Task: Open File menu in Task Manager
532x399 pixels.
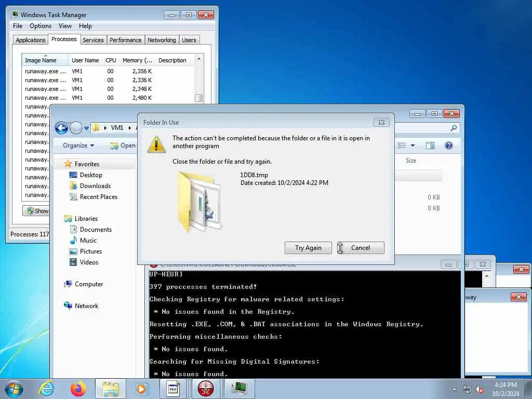Action: (18, 26)
